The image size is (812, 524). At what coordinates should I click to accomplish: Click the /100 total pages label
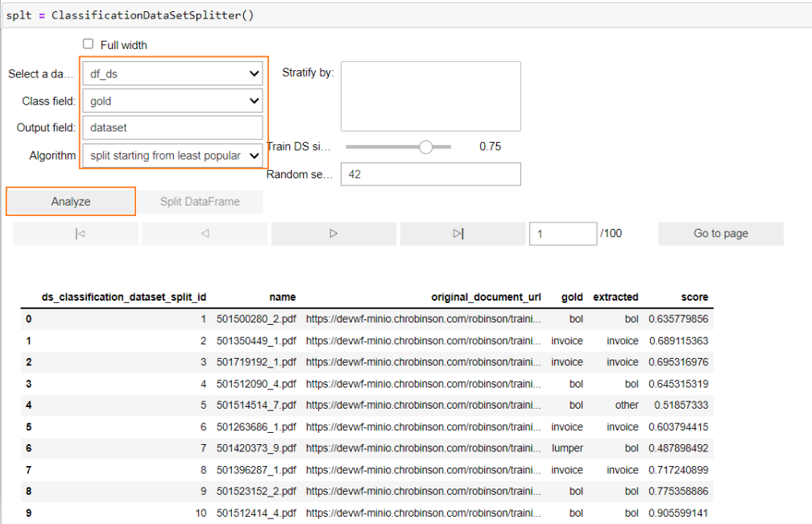tap(611, 234)
